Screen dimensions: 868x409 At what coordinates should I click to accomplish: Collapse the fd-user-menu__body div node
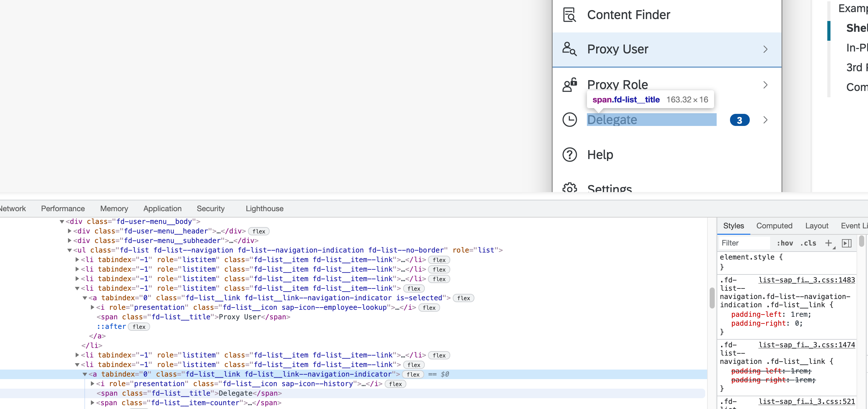point(62,221)
